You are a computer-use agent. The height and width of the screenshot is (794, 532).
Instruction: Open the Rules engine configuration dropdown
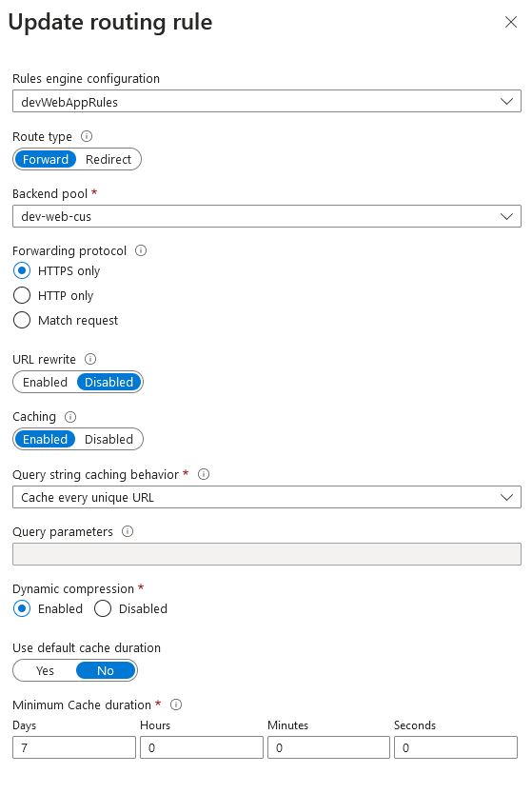pyautogui.click(x=266, y=101)
